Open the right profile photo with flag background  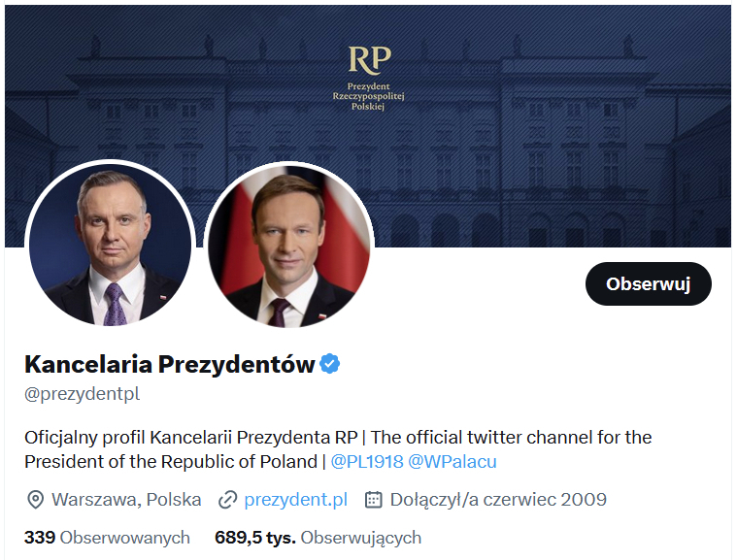pyautogui.click(x=288, y=244)
